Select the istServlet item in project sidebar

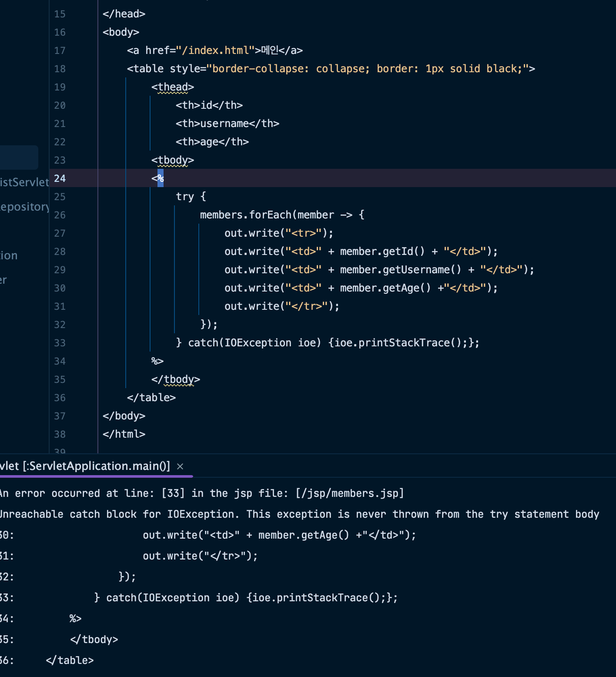[x=24, y=182]
